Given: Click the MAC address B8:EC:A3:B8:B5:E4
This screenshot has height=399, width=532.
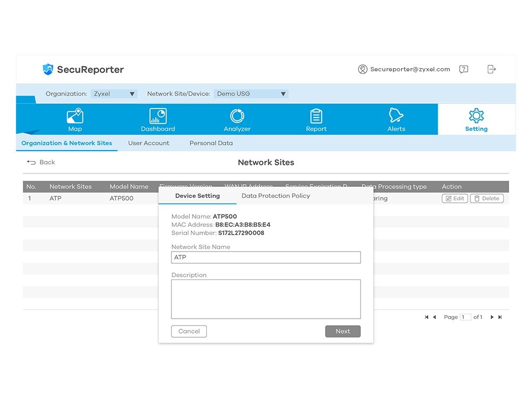Looking at the screenshot, I should tap(243, 225).
